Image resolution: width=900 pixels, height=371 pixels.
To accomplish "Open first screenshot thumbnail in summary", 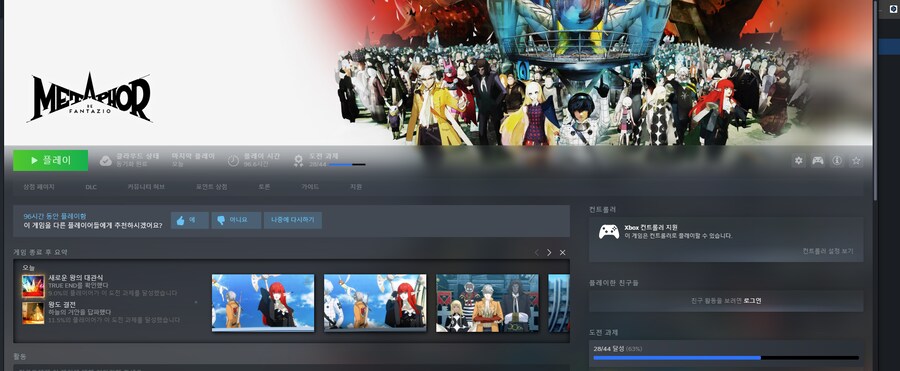I will click(263, 303).
